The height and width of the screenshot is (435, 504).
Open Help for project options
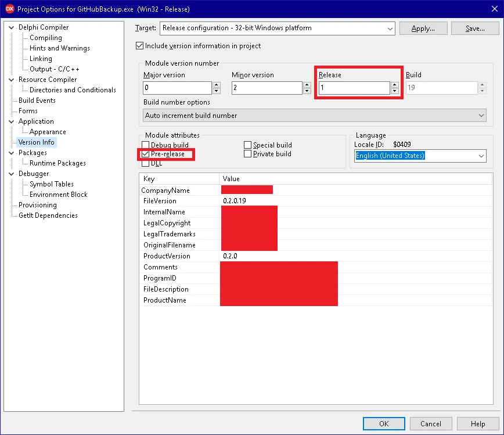(478, 424)
